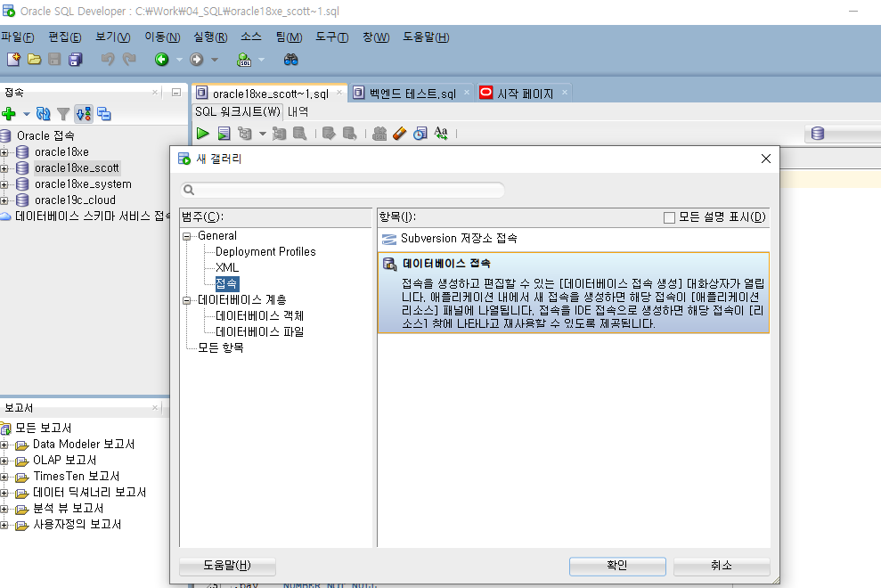Click the connection folders icon in connections panel

pos(104,114)
